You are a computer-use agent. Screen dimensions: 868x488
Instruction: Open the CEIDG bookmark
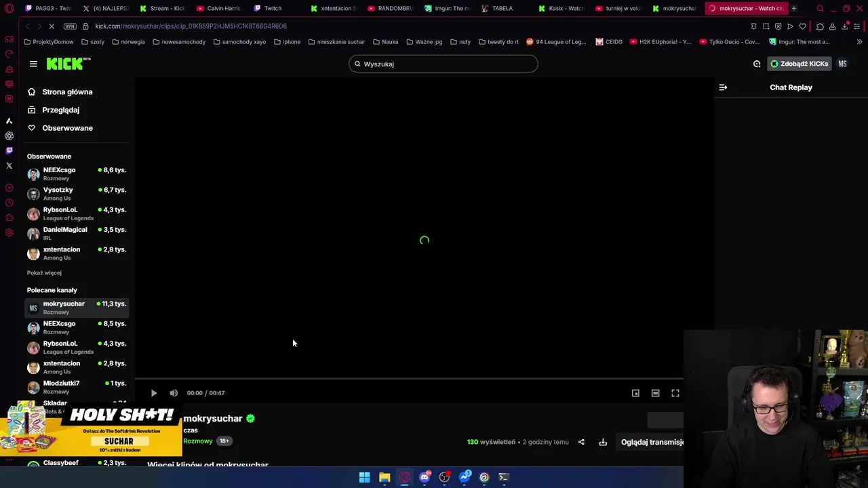tap(609, 41)
